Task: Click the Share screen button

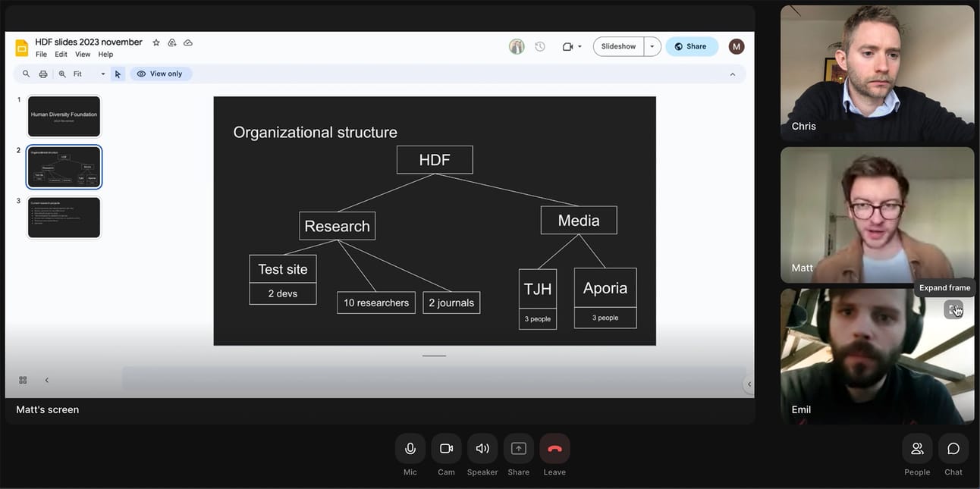Action: 519,448
